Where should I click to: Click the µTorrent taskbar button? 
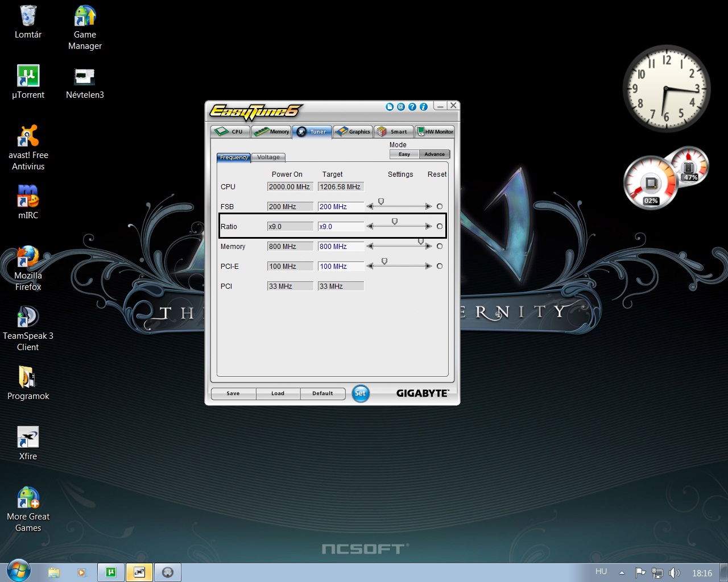(111, 572)
